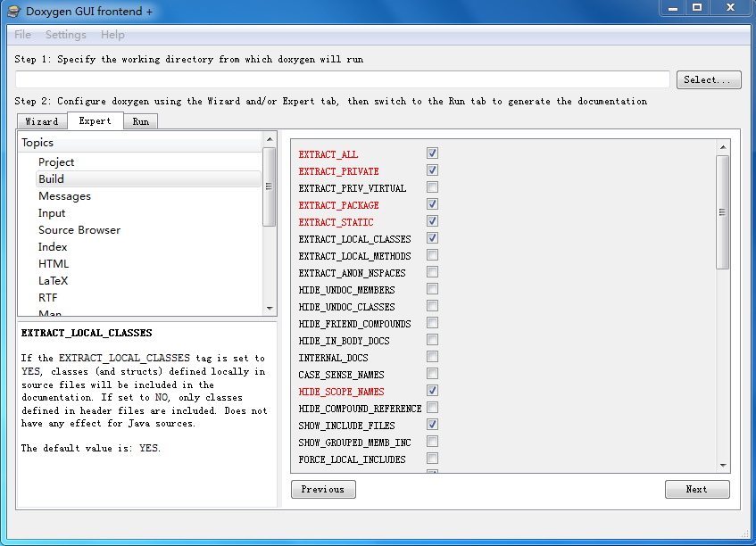
Task: Open the Help menu
Action: click(x=112, y=35)
